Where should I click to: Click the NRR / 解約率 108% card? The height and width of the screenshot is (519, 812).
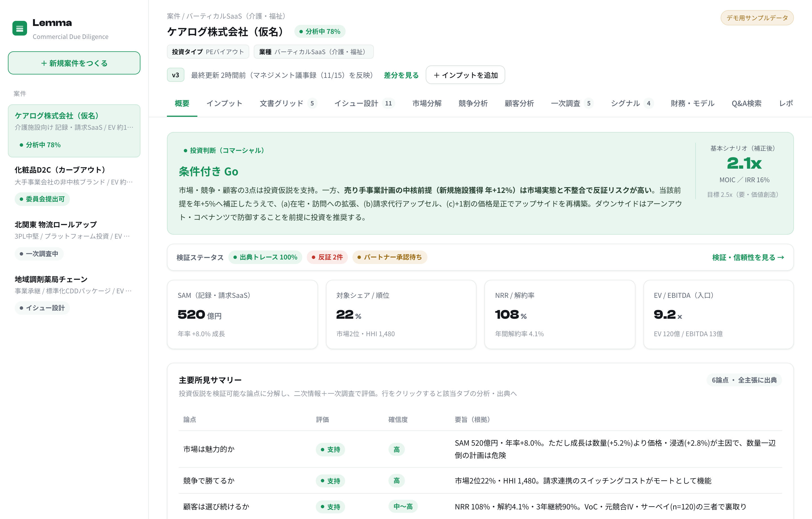pos(560,315)
